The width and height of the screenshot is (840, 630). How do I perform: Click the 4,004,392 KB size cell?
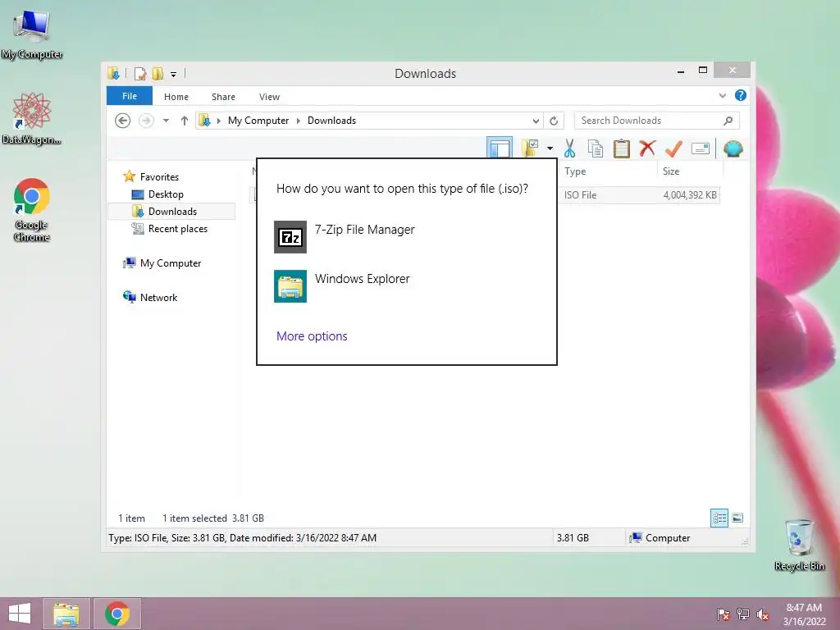point(690,195)
